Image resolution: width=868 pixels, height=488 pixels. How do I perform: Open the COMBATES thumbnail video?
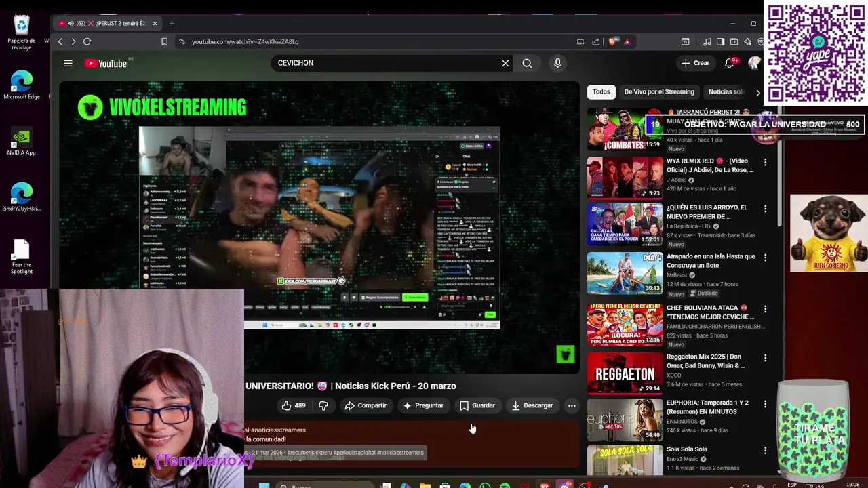click(x=625, y=129)
